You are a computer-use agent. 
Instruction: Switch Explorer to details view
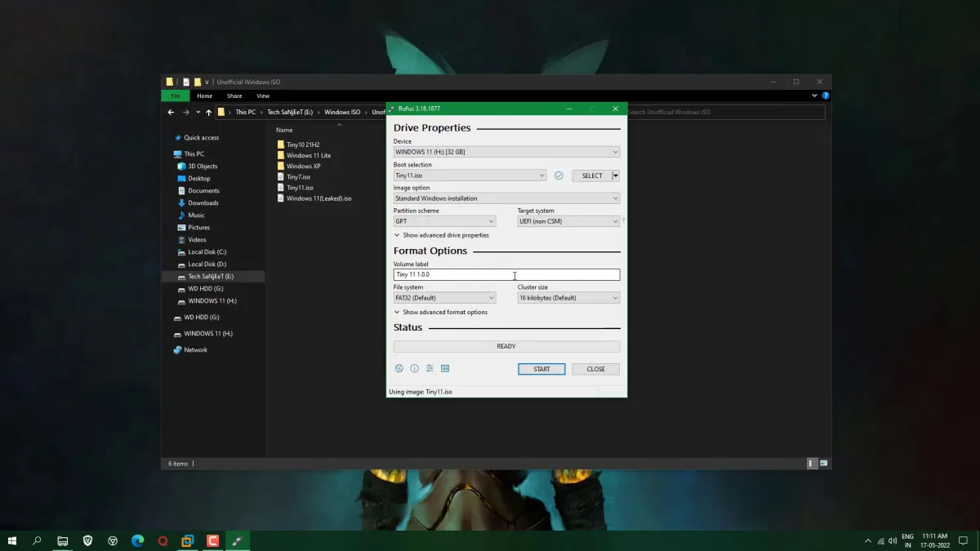point(812,464)
